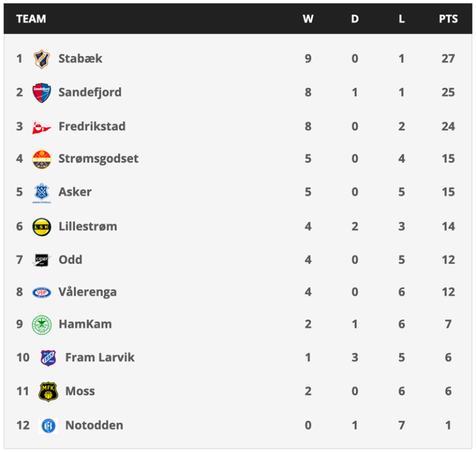Click the Lillestrøm LSK yellow badge

coord(42,227)
